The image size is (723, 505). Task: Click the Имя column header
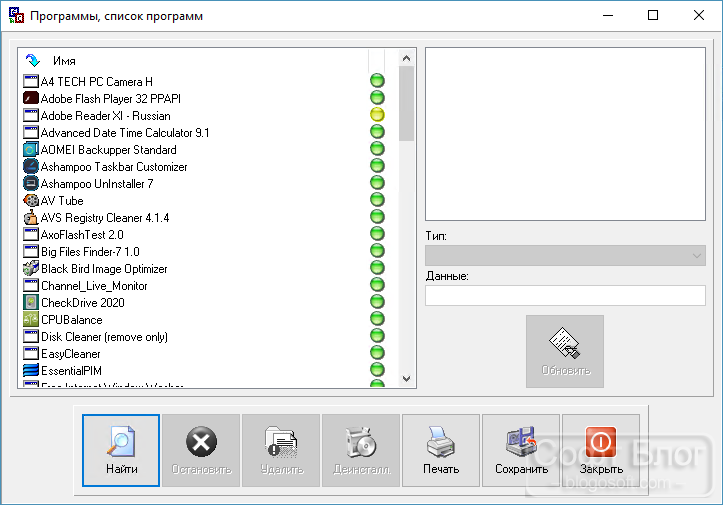(x=64, y=61)
